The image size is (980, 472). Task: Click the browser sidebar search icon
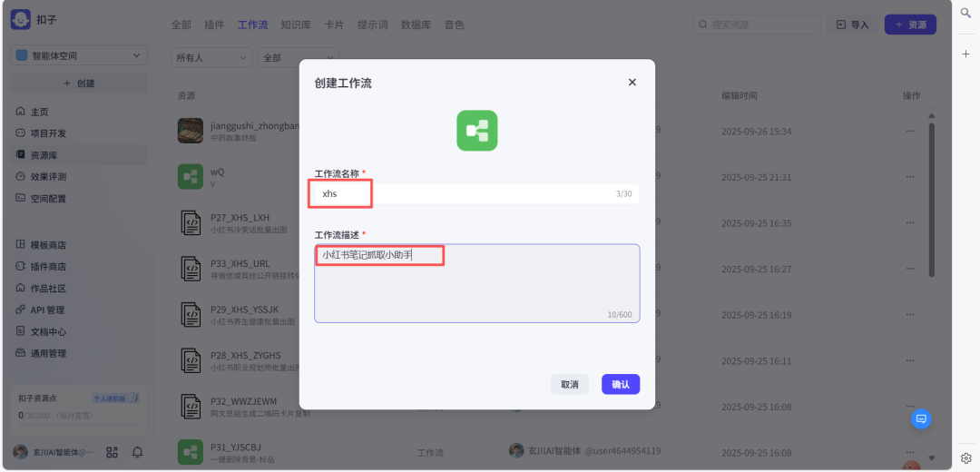coord(965,12)
